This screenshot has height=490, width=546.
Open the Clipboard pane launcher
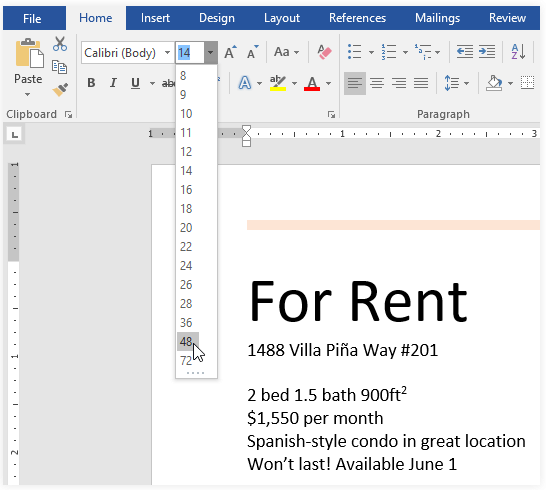[x=69, y=115]
